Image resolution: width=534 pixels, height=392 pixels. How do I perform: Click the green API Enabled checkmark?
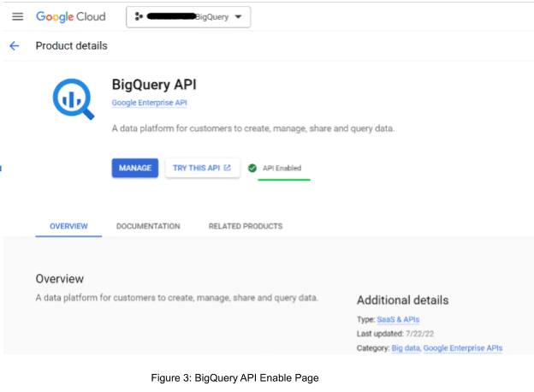pyautogui.click(x=252, y=168)
